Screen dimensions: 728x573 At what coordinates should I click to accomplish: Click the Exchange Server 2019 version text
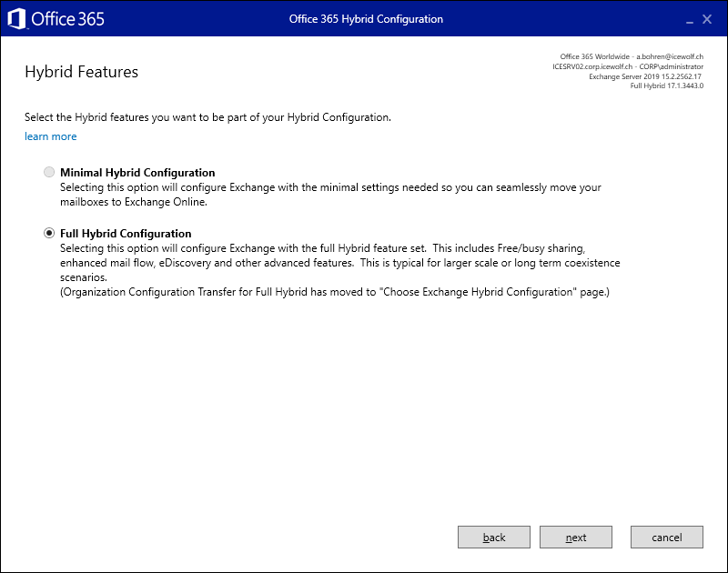point(645,76)
